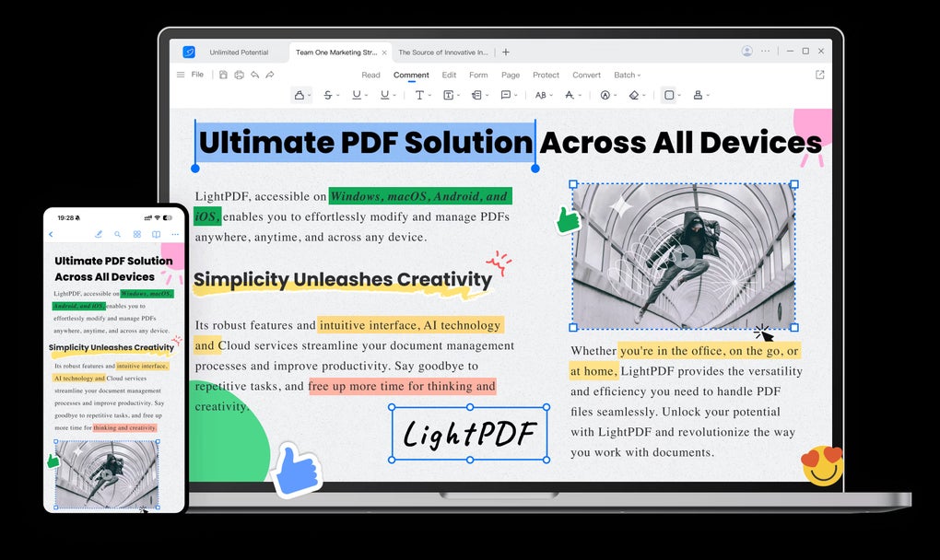
Task: Open the File menu
Action: click(x=197, y=75)
